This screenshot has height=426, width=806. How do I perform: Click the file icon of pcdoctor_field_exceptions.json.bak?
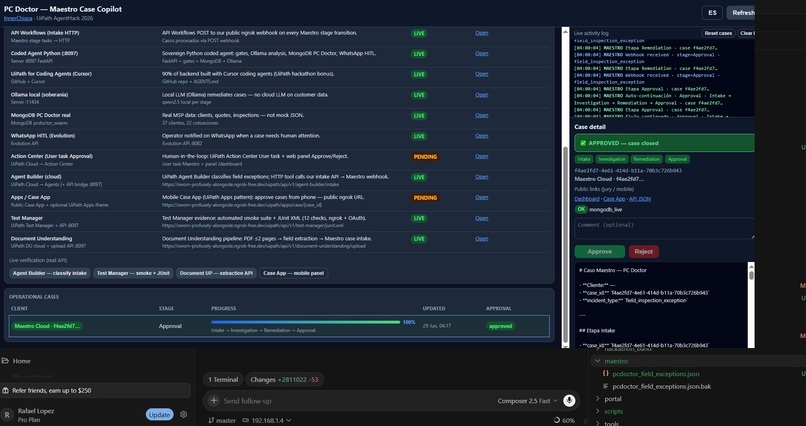click(606, 386)
